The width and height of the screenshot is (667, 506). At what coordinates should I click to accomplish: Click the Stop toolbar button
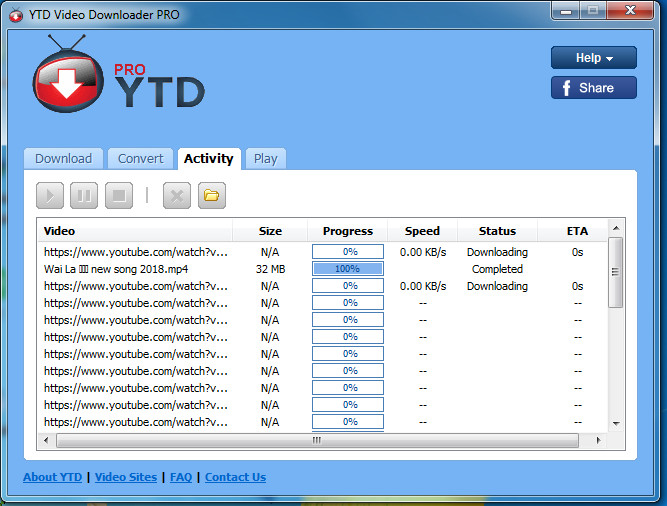click(x=119, y=196)
